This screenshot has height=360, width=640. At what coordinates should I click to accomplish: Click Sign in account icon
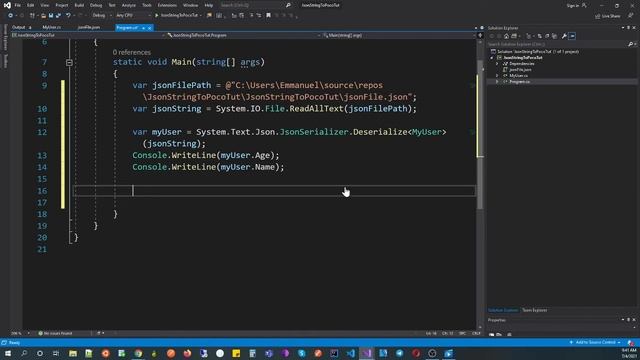point(584,5)
